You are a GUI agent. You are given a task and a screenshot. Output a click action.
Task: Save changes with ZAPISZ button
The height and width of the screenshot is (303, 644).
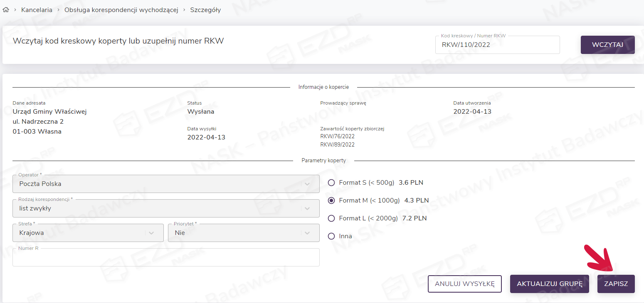coord(616,284)
